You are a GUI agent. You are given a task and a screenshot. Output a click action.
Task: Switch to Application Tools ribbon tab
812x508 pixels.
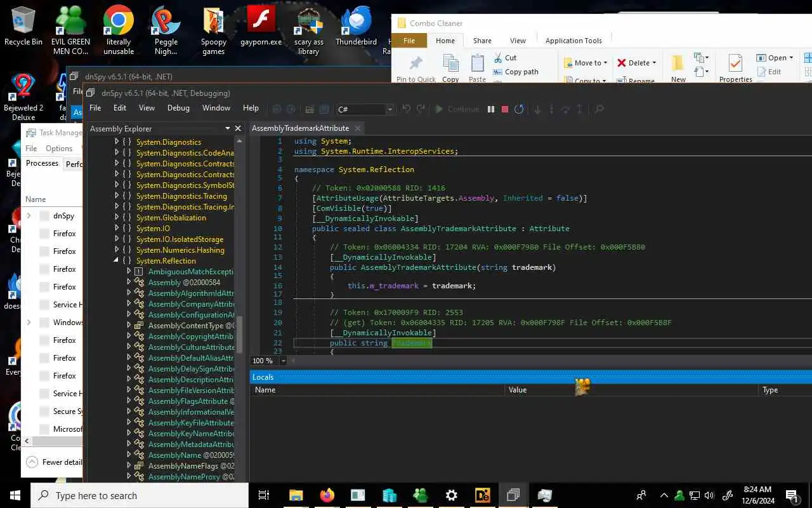(x=573, y=40)
